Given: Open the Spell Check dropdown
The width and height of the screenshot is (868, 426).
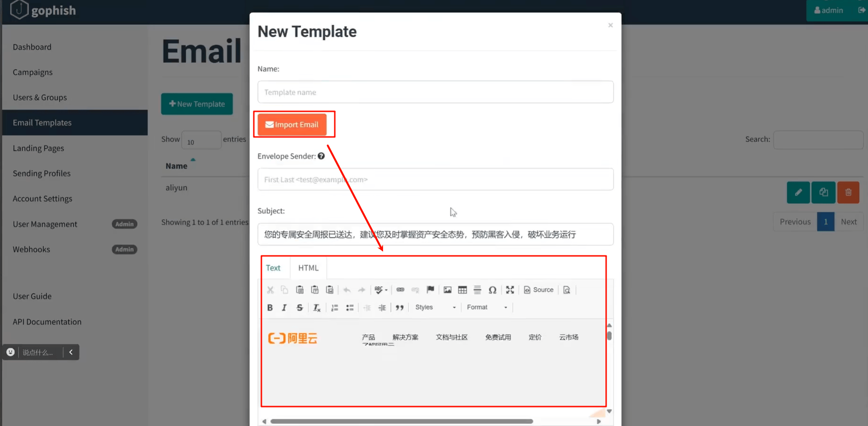Looking at the screenshot, I should click(x=381, y=290).
